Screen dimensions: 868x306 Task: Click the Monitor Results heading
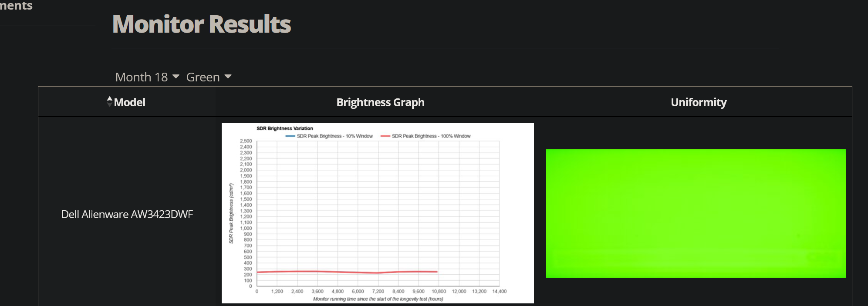tap(202, 24)
